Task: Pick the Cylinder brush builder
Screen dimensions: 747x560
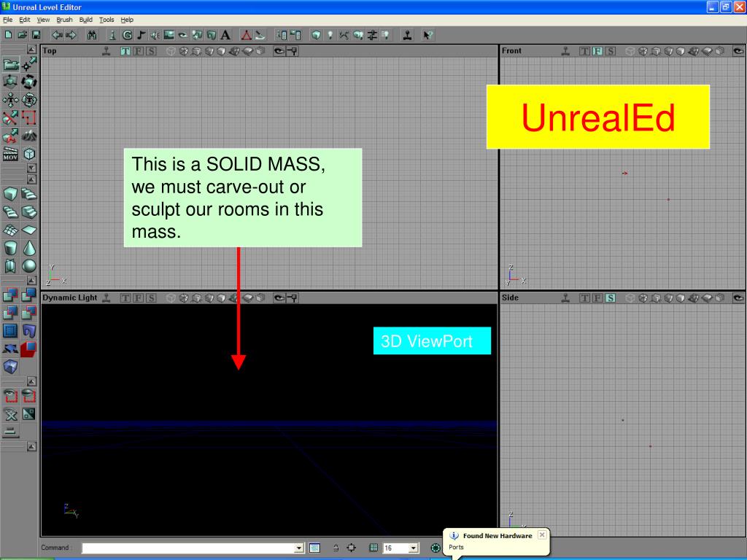Action: pyautogui.click(x=10, y=248)
